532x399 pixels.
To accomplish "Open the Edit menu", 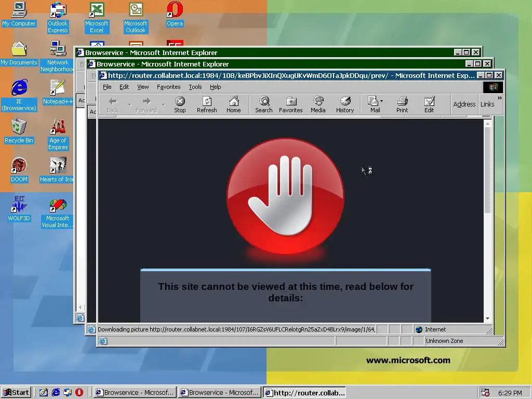I will [x=124, y=87].
